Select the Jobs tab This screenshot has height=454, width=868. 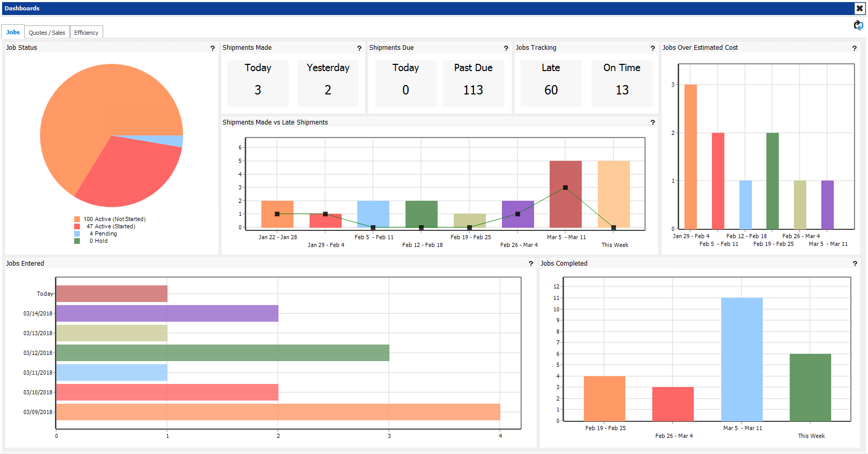pos(13,32)
